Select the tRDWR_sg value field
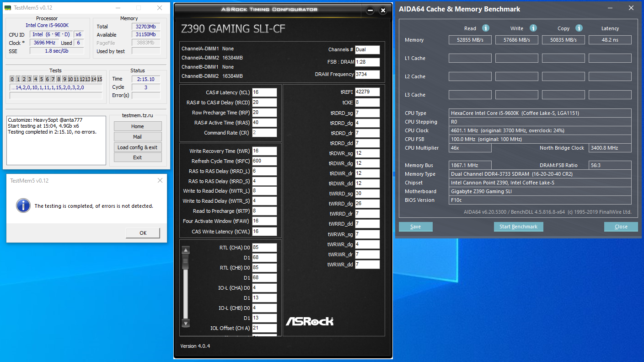This screenshot has width=644, height=362. [x=367, y=153]
